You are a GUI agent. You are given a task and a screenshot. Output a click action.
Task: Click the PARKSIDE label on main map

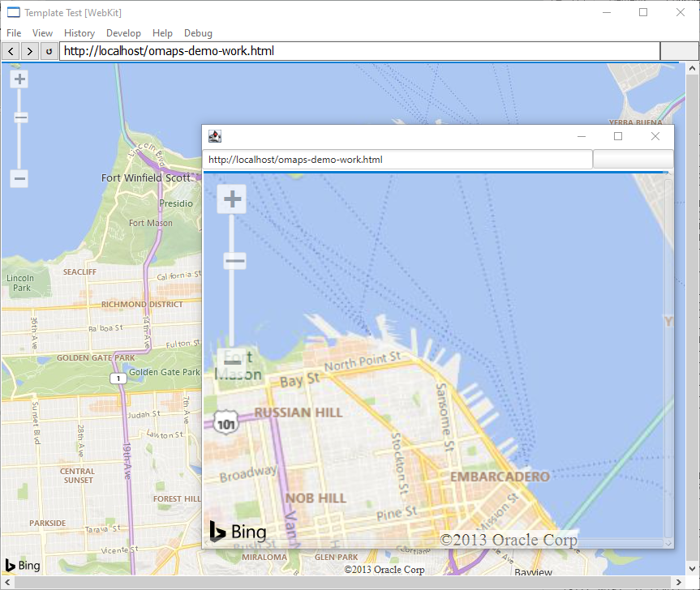click(47, 523)
